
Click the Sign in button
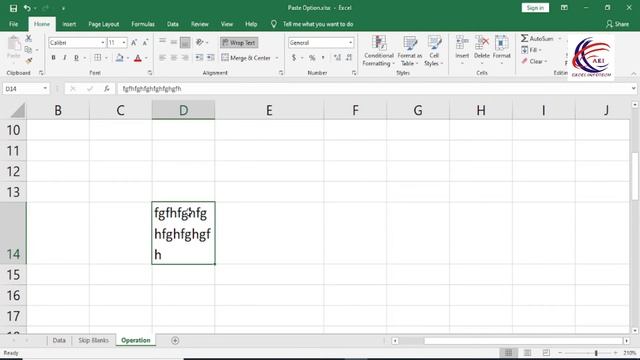(x=535, y=8)
